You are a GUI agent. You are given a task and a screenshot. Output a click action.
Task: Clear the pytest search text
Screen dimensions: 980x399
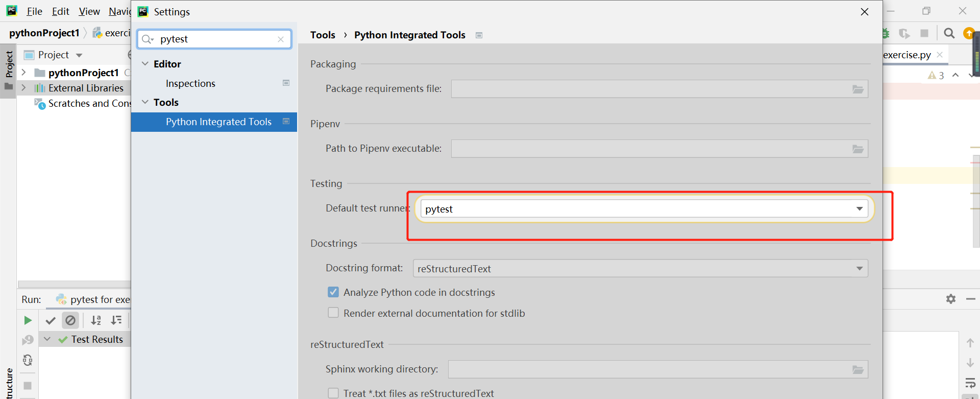pos(281,39)
